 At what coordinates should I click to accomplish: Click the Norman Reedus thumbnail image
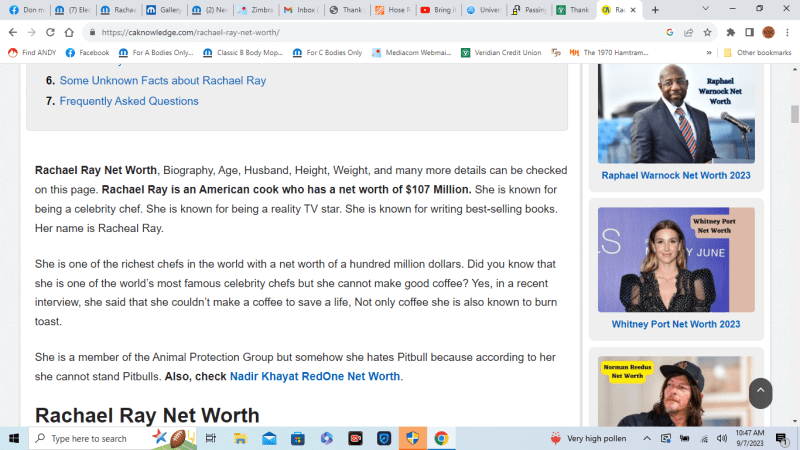pos(676,391)
